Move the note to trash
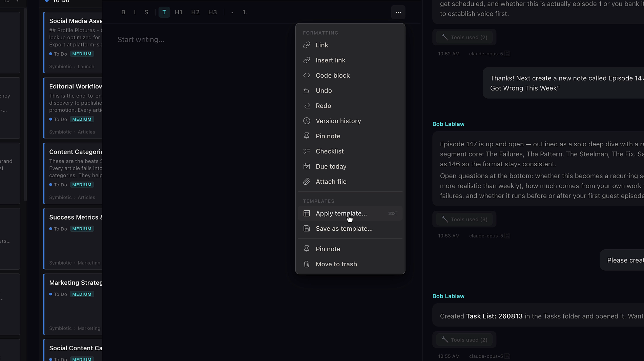The image size is (644, 361). click(x=350, y=264)
